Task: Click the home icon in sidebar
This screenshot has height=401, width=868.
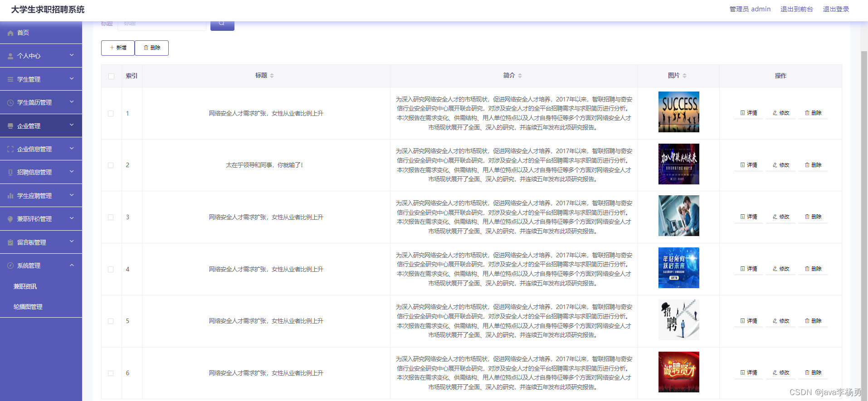Action: [x=10, y=33]
